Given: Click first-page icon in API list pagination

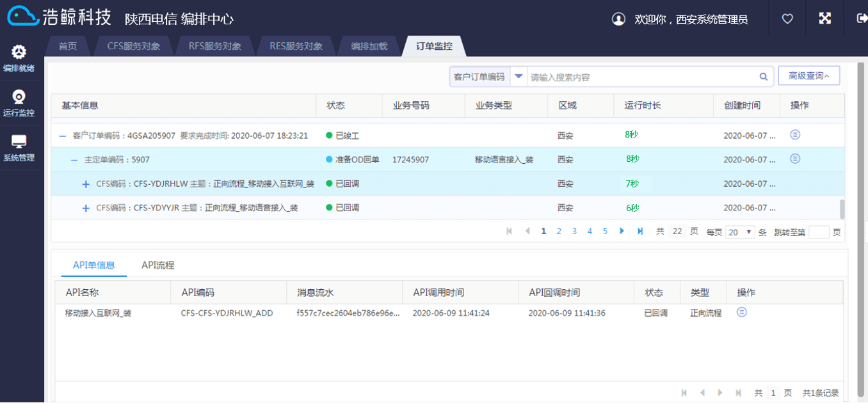Looking at the screenshot, I should coord(684,393).
